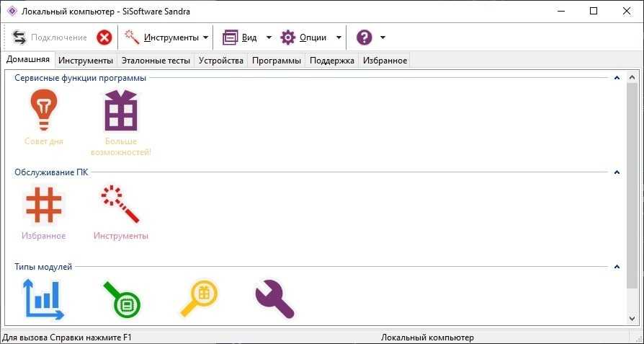
Task: Click the Вид toolbar text button
Action: (249, 38)
